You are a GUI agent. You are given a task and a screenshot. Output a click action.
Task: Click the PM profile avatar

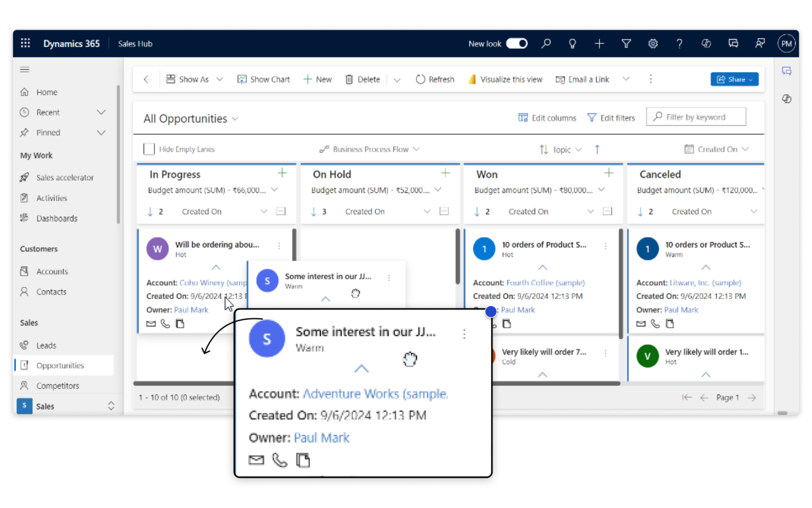pyautogui.click(x=787, y=44)
